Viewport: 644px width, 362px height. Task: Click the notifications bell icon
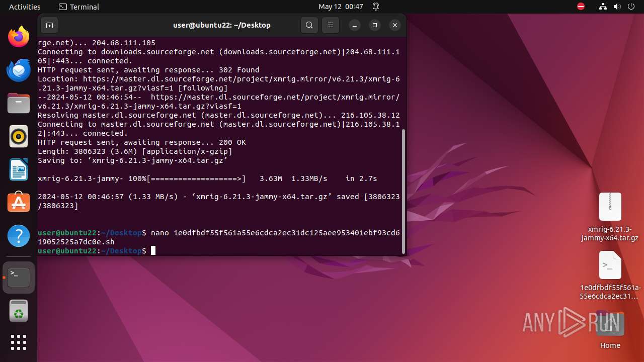(376, 7)
